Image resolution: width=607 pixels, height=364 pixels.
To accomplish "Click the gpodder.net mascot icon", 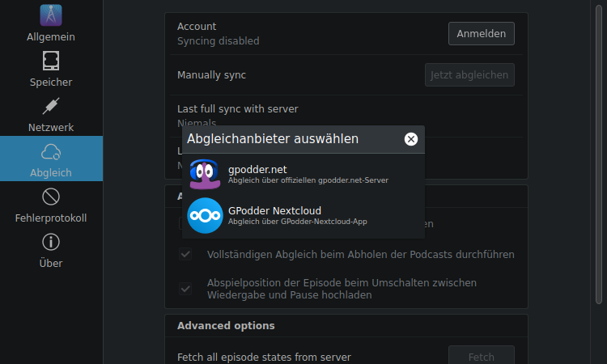I will point(205,174).
